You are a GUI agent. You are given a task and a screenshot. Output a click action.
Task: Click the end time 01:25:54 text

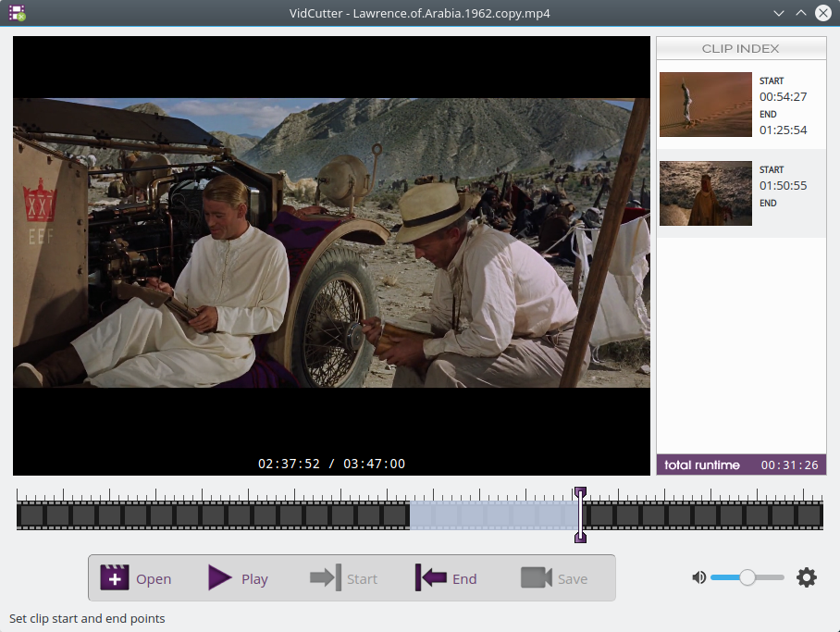click(x=783, y=130)
